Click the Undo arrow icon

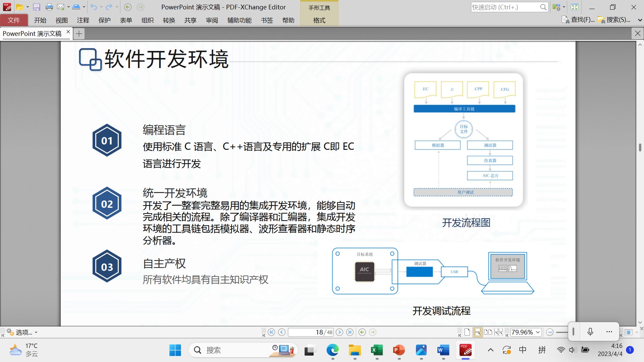pyautogui.click(x=94, y=7)
